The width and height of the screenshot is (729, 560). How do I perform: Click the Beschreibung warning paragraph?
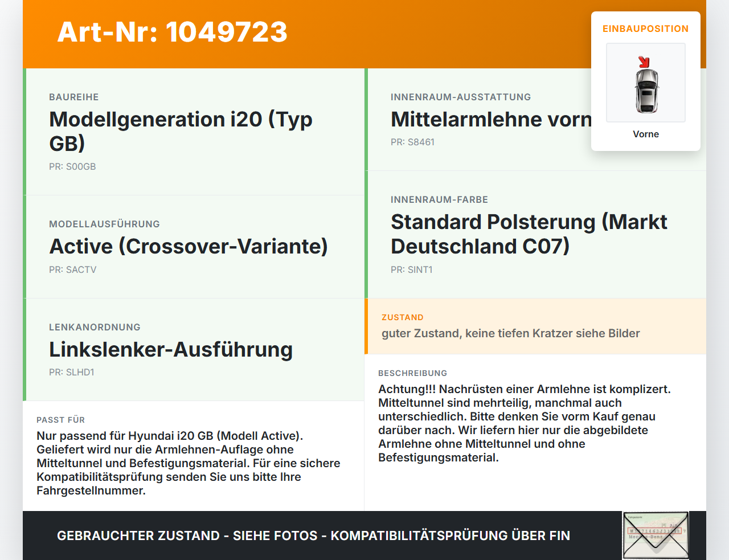coord(525,423)
